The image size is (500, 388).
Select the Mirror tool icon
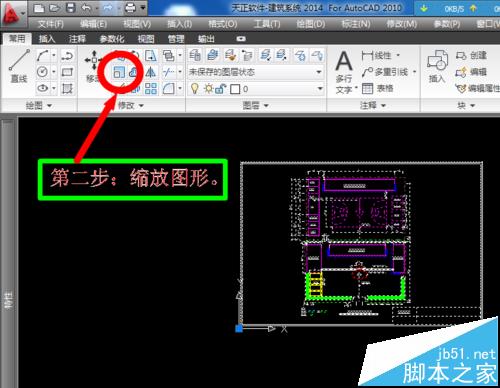[151, 72]
